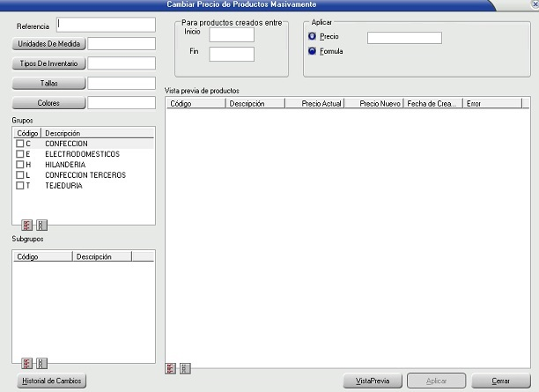This screenshot has width=539, height=392.
Task: Open the Tipos De Inventario selector
Action: click(x=48, y=64)
